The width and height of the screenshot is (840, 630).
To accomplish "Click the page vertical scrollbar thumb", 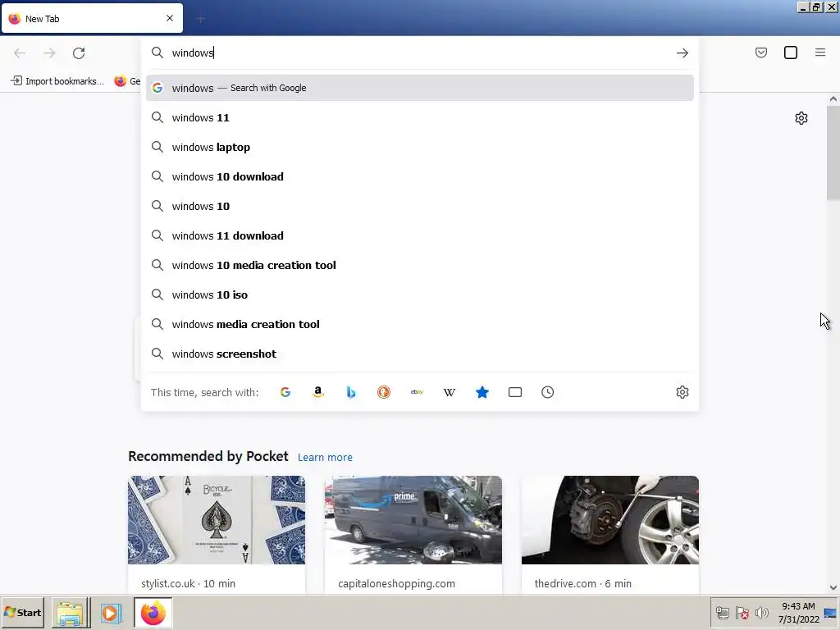I will pyautogui.click(x=833, y=153).
